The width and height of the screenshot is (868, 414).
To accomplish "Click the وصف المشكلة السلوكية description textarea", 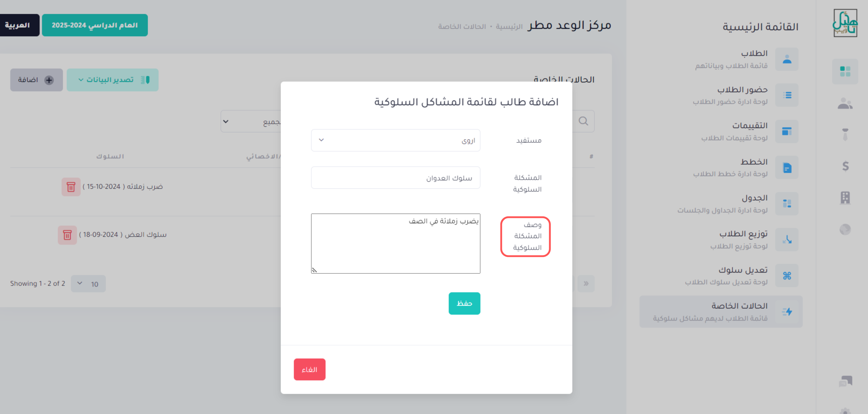I will click(396, 243).
